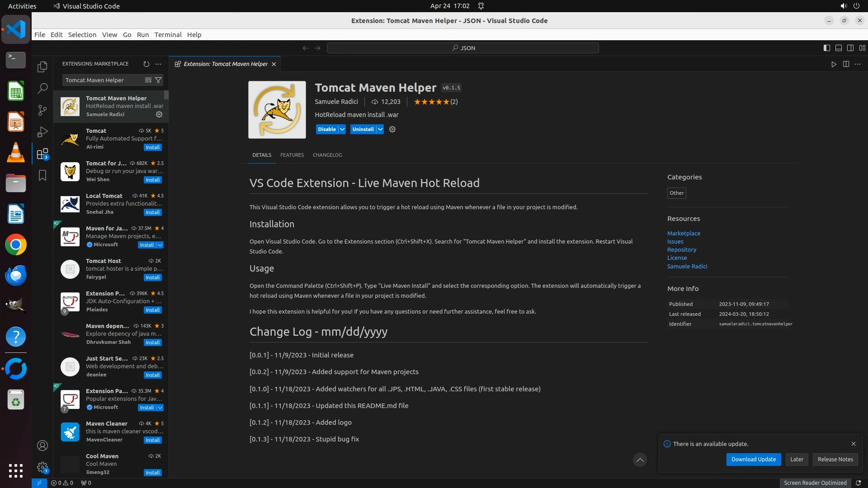The image size is (868, 488).
Task: Open Maven for Java install dropdown arrow
Action: coord(160,245)
